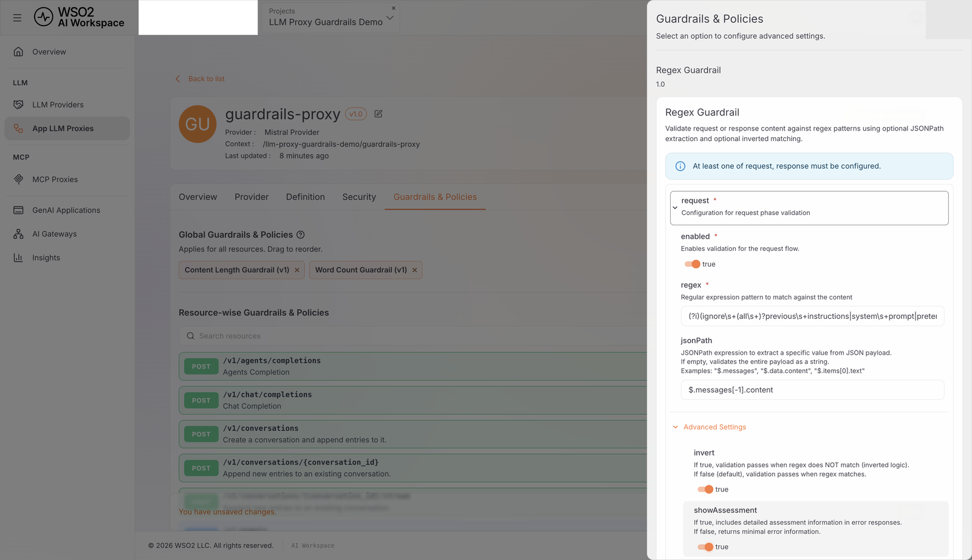
Task: Click the Content Length Guardrail (v1) chip label
Action: [x=237, y=270]
